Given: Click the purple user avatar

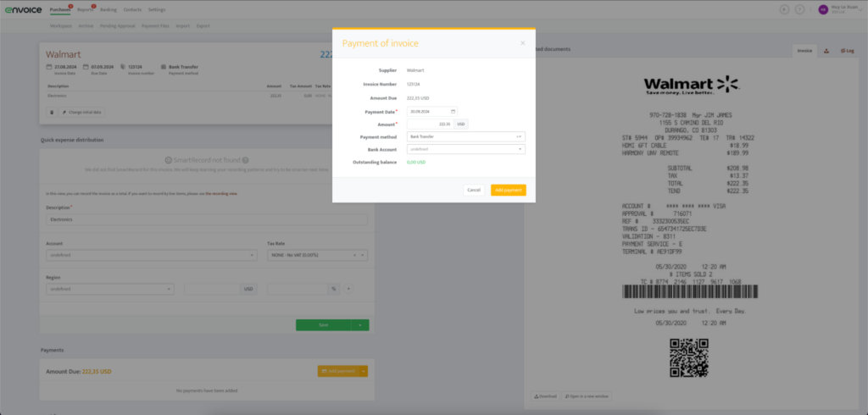Looking at the screenshot, I should 823,9.
